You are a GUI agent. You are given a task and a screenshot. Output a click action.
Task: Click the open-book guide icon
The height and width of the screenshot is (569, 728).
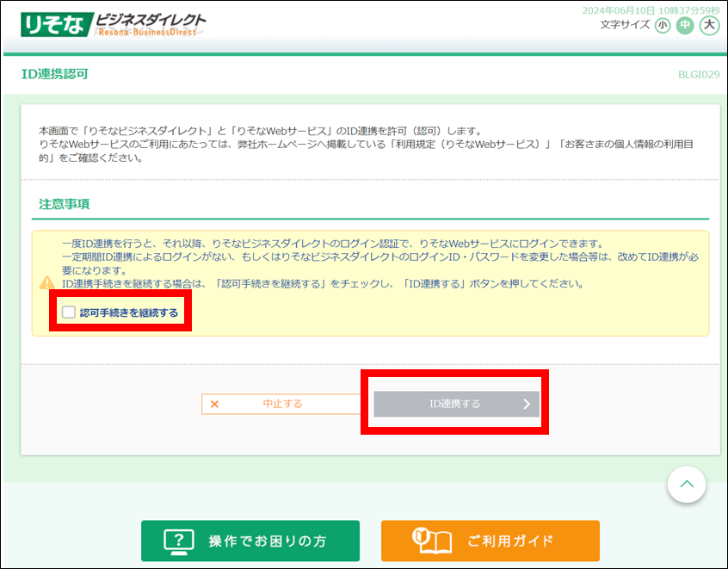tap(432, 541)
